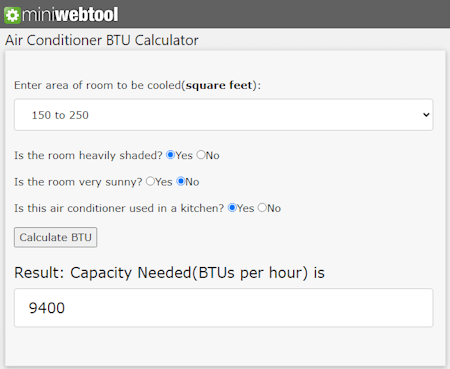This screenshot has height=369, width=450.
Task: Click the Air Conditioner BTU Calculator heading
Action: pos(102,40)
